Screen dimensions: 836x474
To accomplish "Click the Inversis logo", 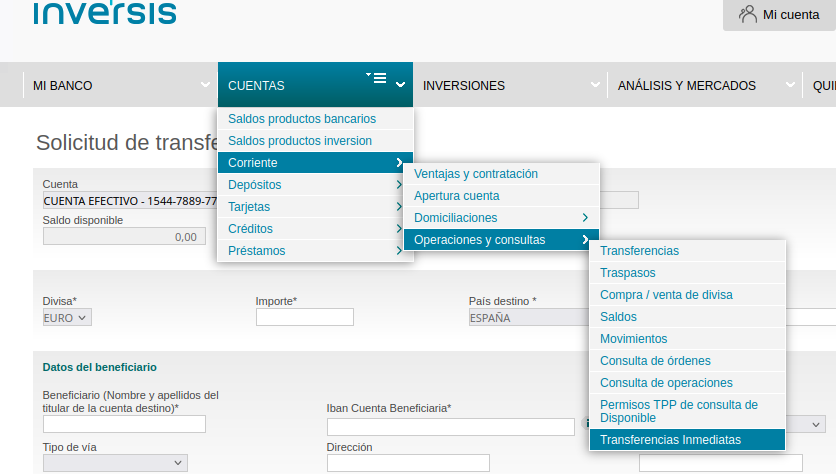I will [105, 12].
